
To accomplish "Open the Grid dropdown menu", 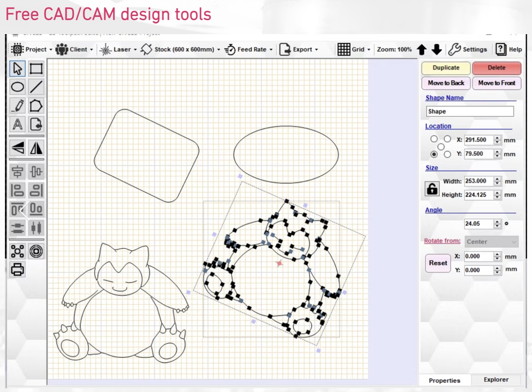I will pyautogui.click(x=354, y=49).
